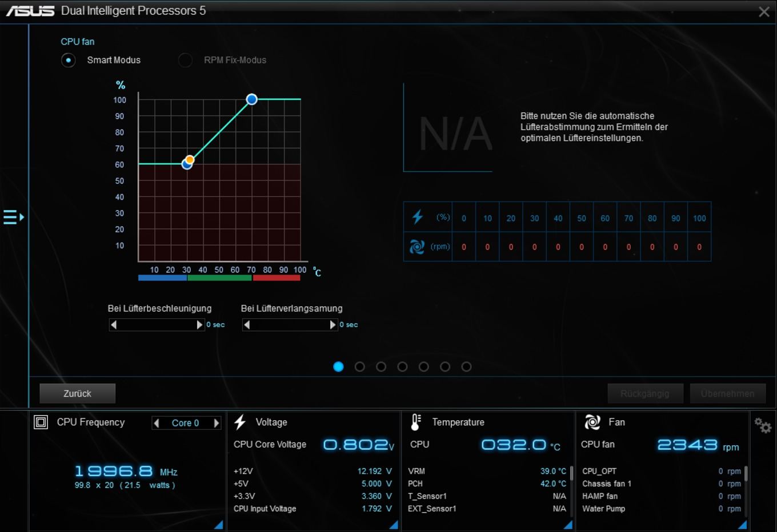Screen dimensions: 777x532
Task: Click the Chassis fan 1 row
Action: 662,483
